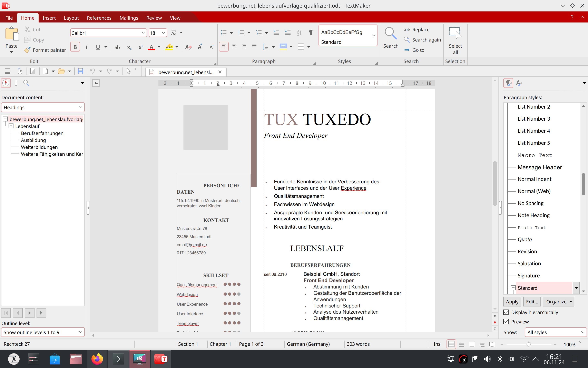This screenshot has height=368, width=588.
Task: Open the sidebar search magnifier
Action: click(x=26, y=83)
